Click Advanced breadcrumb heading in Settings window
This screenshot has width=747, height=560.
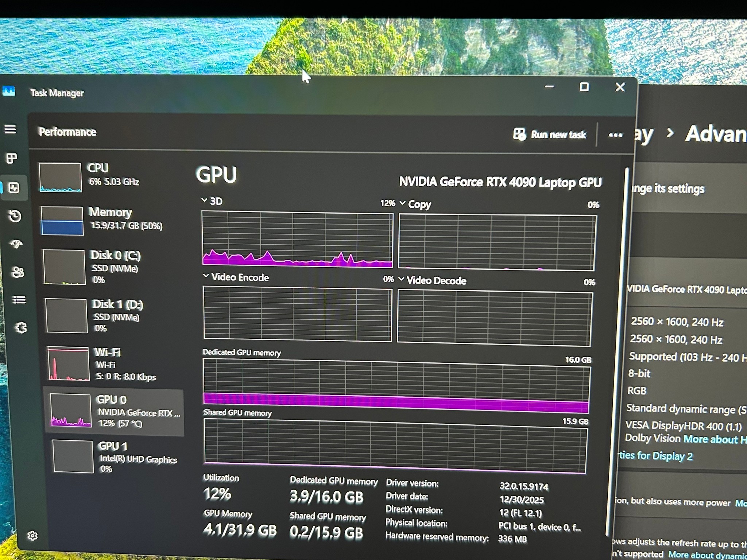click(716, 133)
